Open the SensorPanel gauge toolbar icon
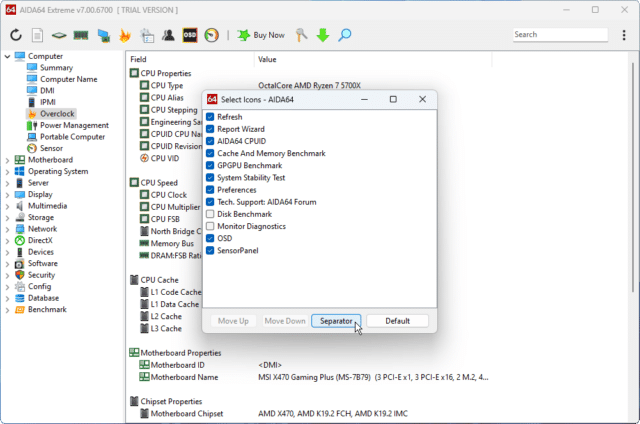The image size is (640, 424). (x=211, y=35)
